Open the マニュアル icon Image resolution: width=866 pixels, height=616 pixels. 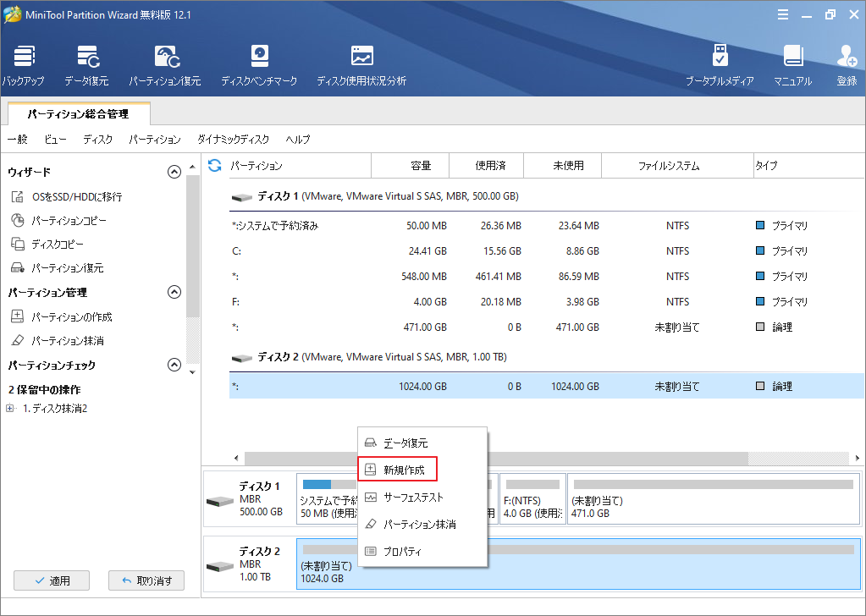coord(792,66)
